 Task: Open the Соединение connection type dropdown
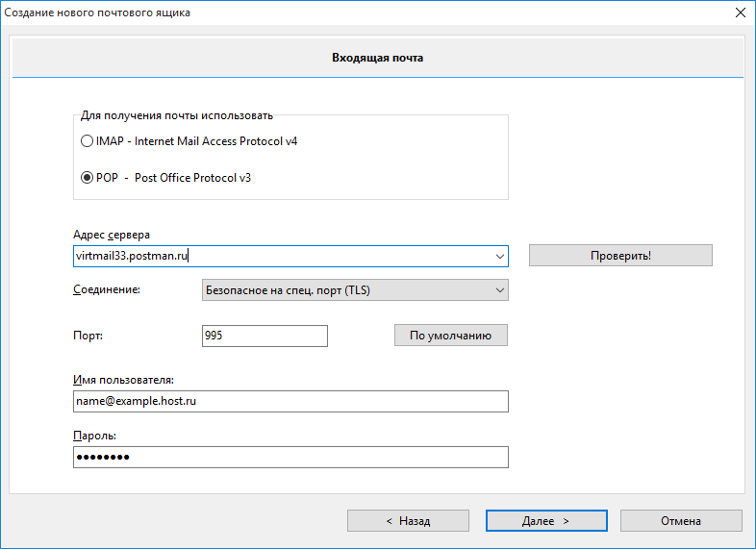pos(355,289)
